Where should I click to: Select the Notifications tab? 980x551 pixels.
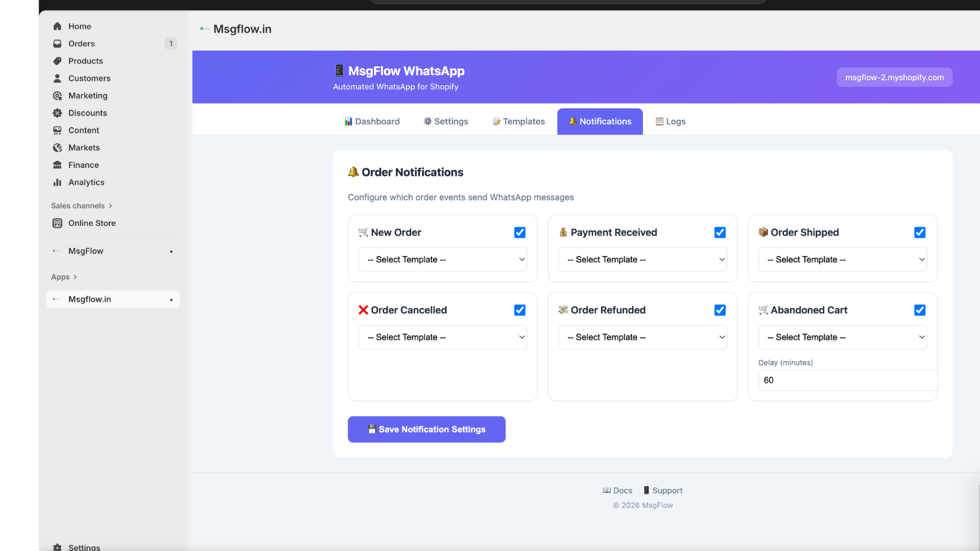pos(600,121)
